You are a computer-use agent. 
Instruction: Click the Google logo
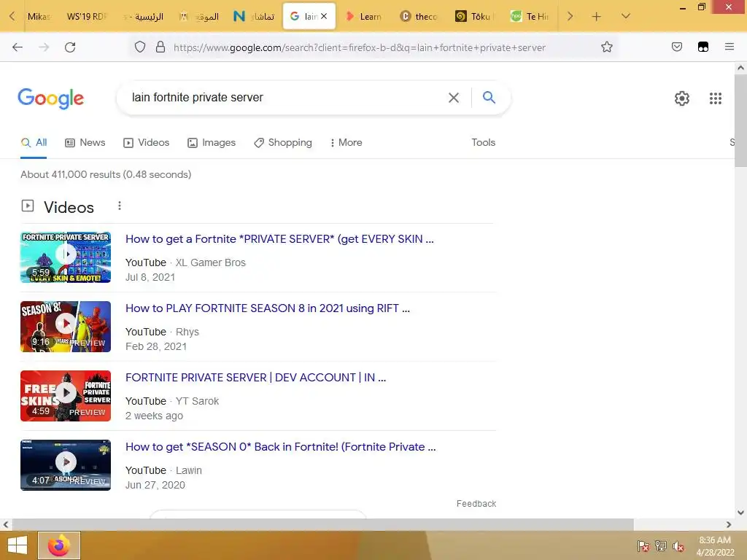pos(51,98)
